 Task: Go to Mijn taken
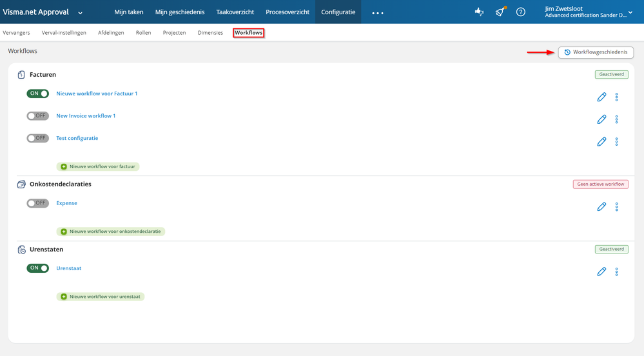click(128, 12)
